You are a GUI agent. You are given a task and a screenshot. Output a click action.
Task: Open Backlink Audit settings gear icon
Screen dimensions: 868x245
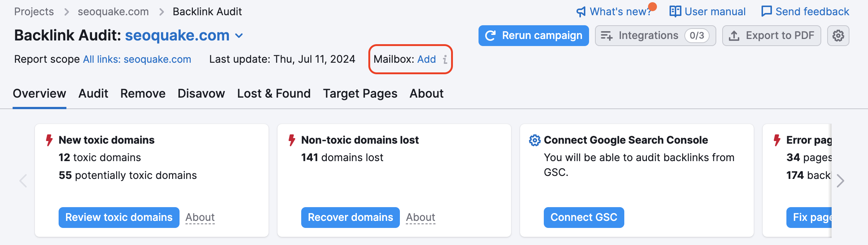coord(838,36)
